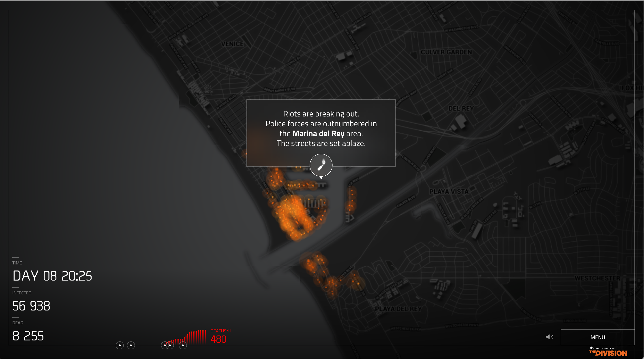Click the 'TIME' label
644x359 pixels.
pyautogui.click(x=17, y=263)
